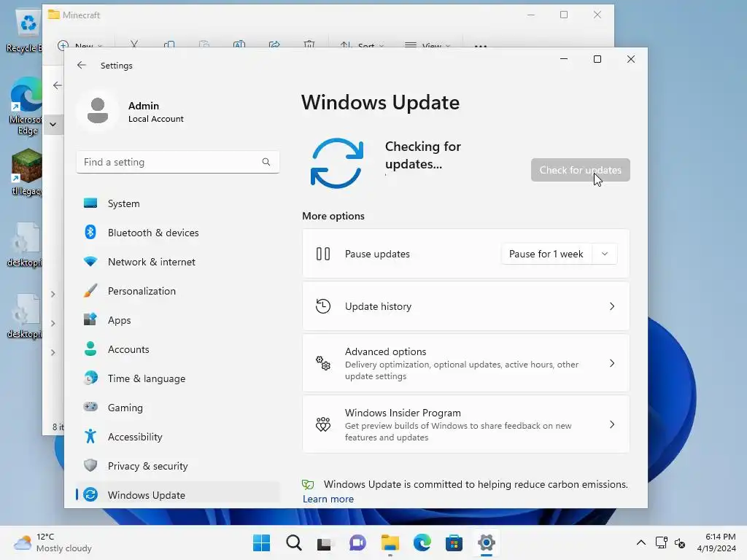Click the large update sync icon
The height and width of the screenshot is (560, 747).
[x=337, y=163]
